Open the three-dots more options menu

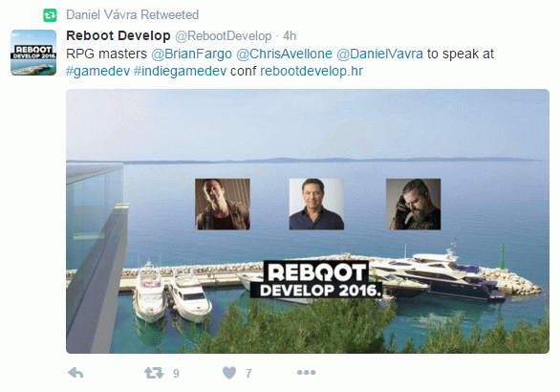pos(306,372)
